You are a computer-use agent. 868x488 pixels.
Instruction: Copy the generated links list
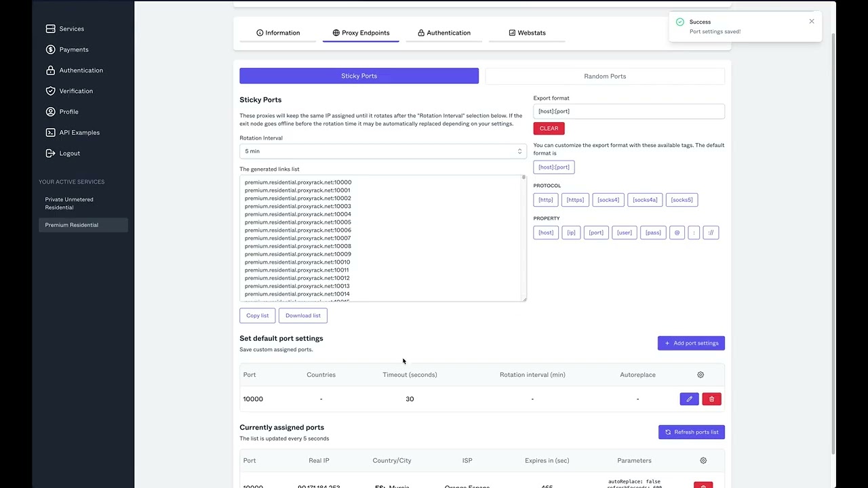coord(257,315)
